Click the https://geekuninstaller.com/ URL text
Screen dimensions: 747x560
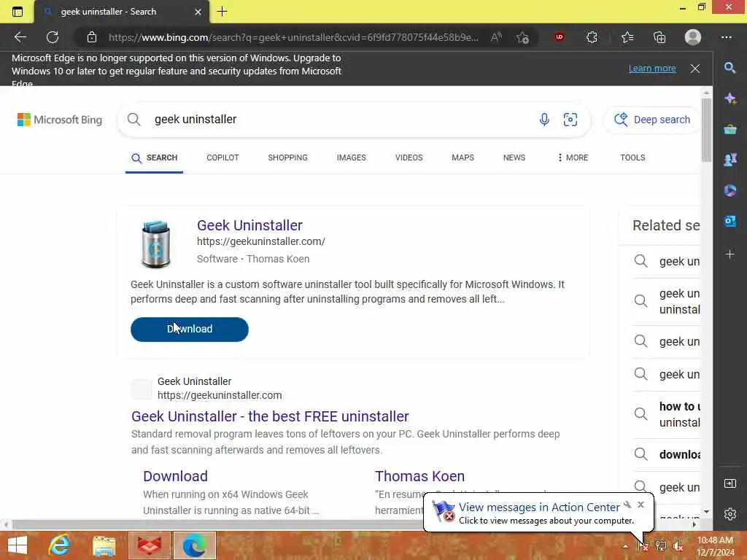(x=261, y=241)
